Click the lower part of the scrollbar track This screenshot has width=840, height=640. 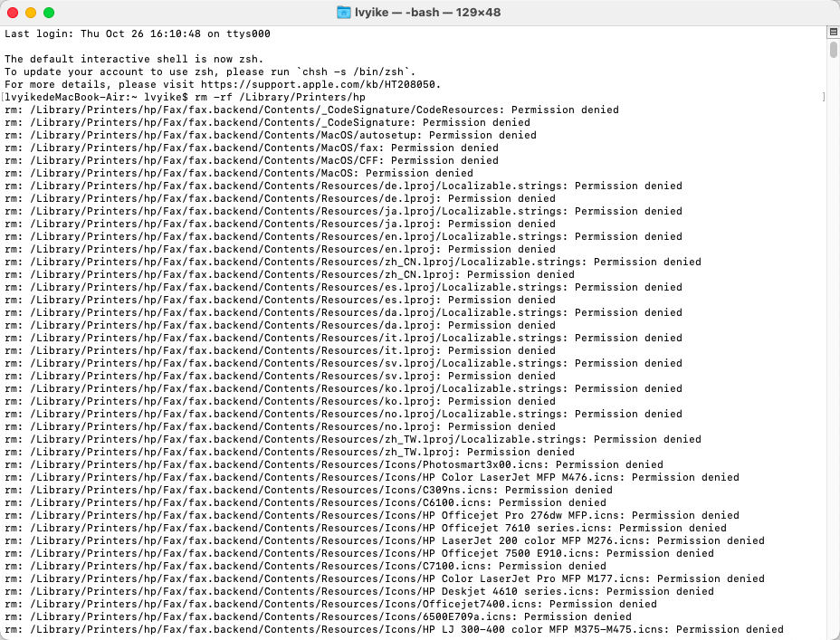[x=833, y=453]
